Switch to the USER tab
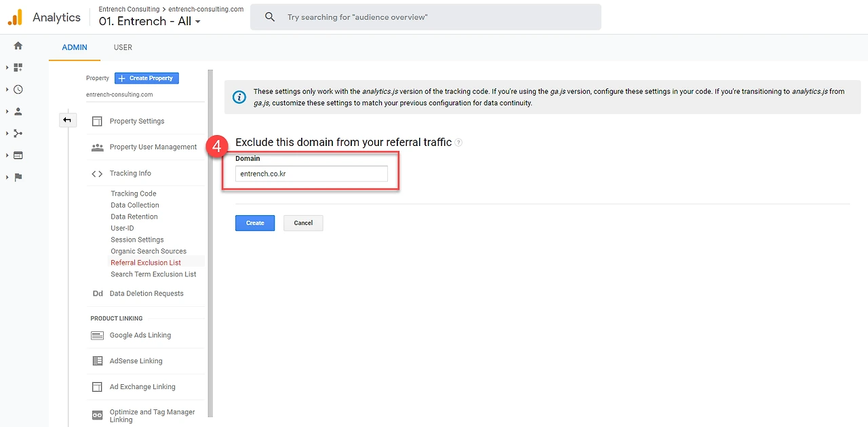The height and width of the screenshot is (427, 868). coord(123,48)
